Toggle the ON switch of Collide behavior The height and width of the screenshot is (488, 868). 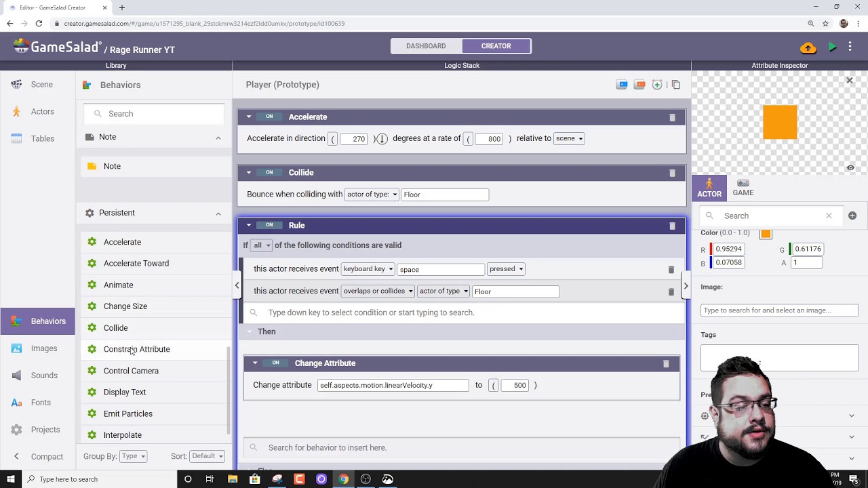click(269, 172)
